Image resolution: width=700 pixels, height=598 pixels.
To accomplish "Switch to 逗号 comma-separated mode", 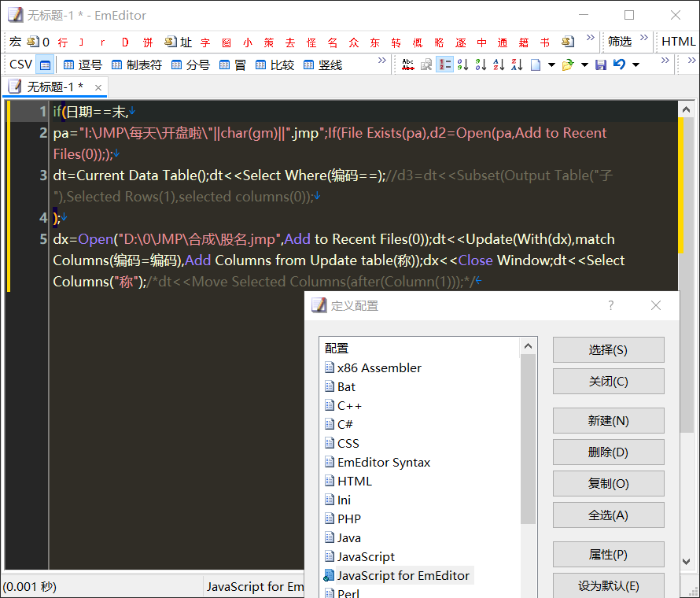I will (x=83, y=65).
